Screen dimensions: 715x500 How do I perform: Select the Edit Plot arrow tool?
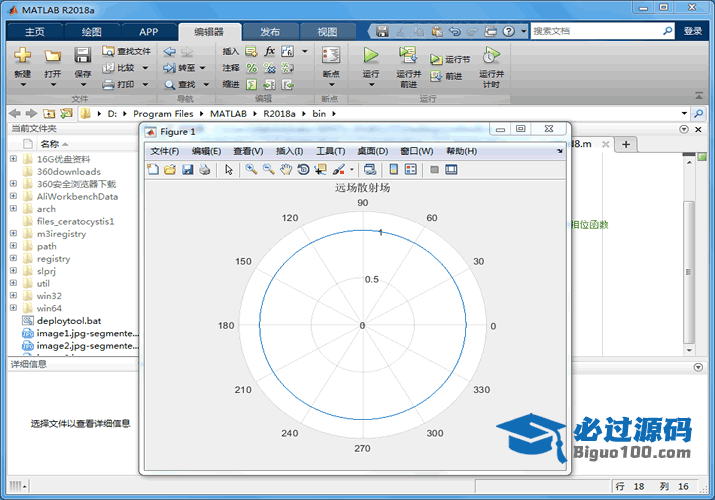(229, 169)
